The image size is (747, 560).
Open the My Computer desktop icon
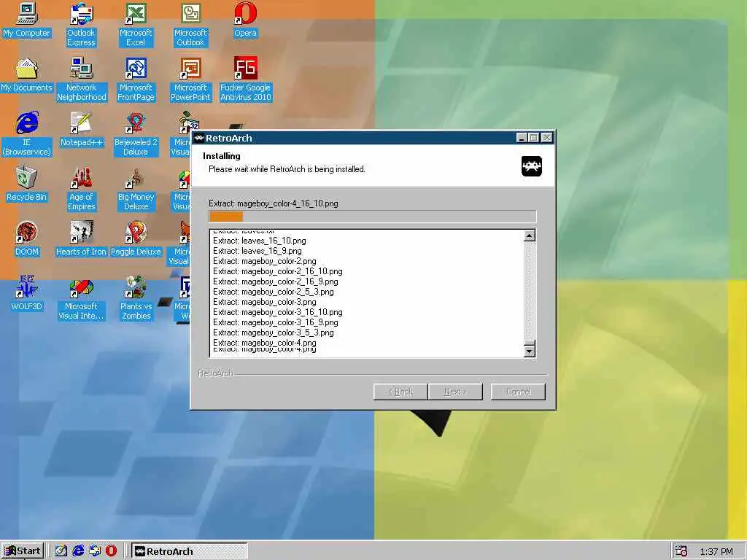pyautogui.click(x=27, y=20)
